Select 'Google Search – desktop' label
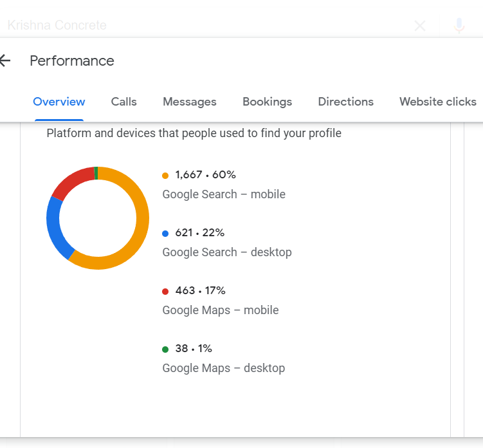 (227, 252)
